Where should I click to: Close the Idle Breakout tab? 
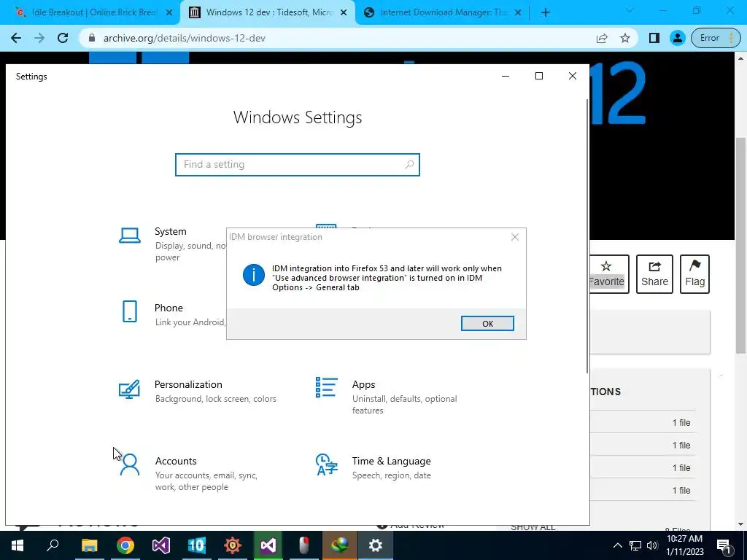coord(169,13)
